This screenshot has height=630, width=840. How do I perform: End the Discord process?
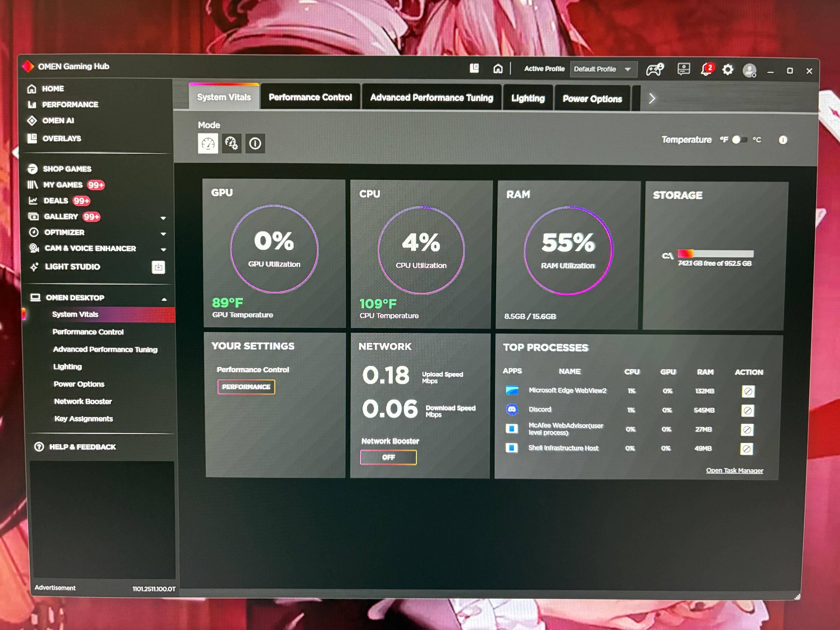tap(747, 411)
